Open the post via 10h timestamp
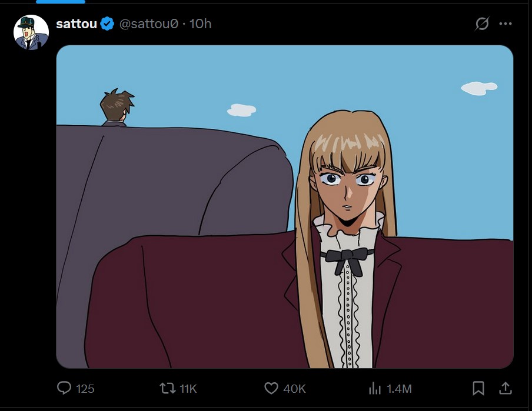Viewport: 532px width, 411px height. pos(200,24)
